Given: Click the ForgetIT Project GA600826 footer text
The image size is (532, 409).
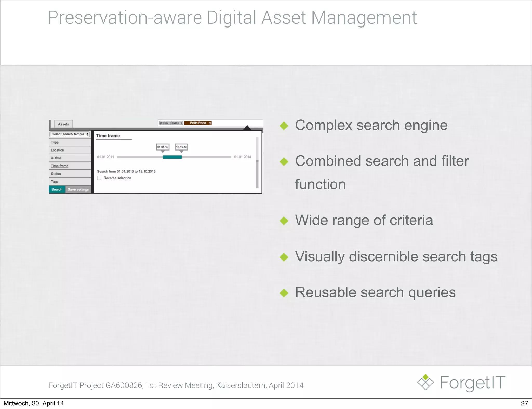Looking at the screenshot, I should pyautogui.click(x=176, y=385).
